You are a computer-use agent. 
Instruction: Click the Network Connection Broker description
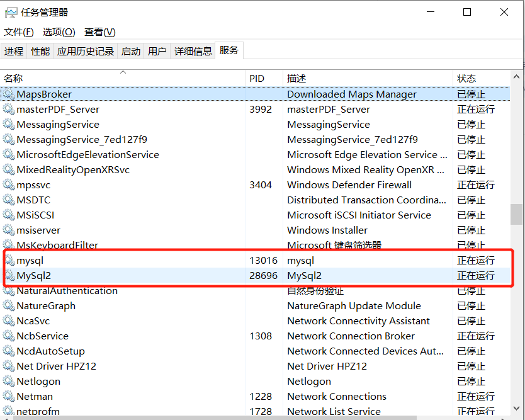[351, 336]
